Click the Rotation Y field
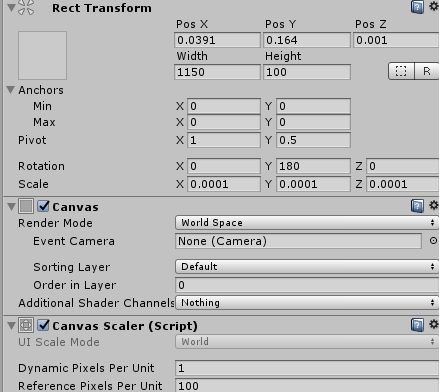 point(313,166)
